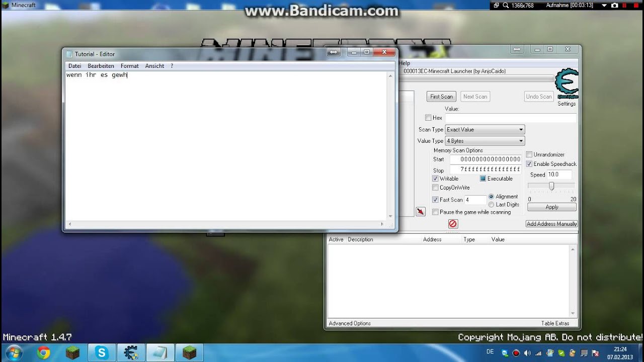Enable the CopyOnWrite checkbox

coord(435,188)
